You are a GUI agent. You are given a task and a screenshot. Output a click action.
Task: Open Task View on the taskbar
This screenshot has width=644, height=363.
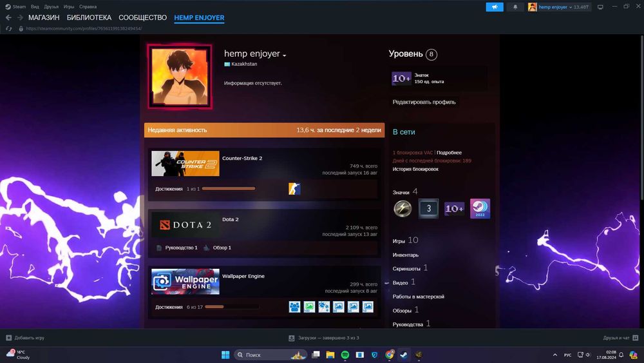pos(316,355)
